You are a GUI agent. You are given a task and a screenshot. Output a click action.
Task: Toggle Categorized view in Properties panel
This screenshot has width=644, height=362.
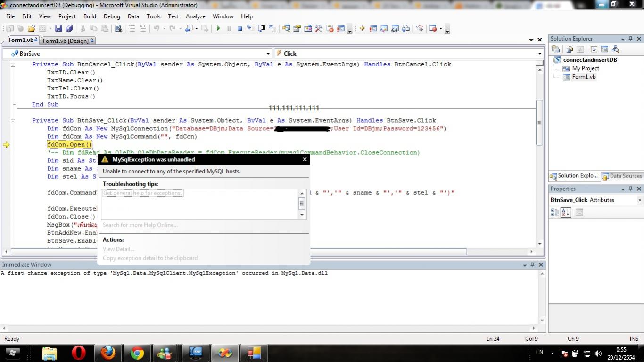555,212
